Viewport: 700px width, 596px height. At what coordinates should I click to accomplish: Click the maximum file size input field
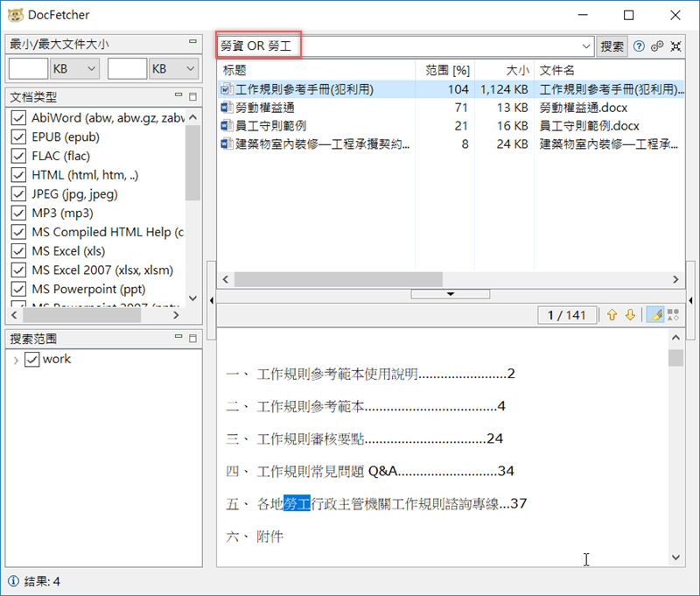(127, 69)
